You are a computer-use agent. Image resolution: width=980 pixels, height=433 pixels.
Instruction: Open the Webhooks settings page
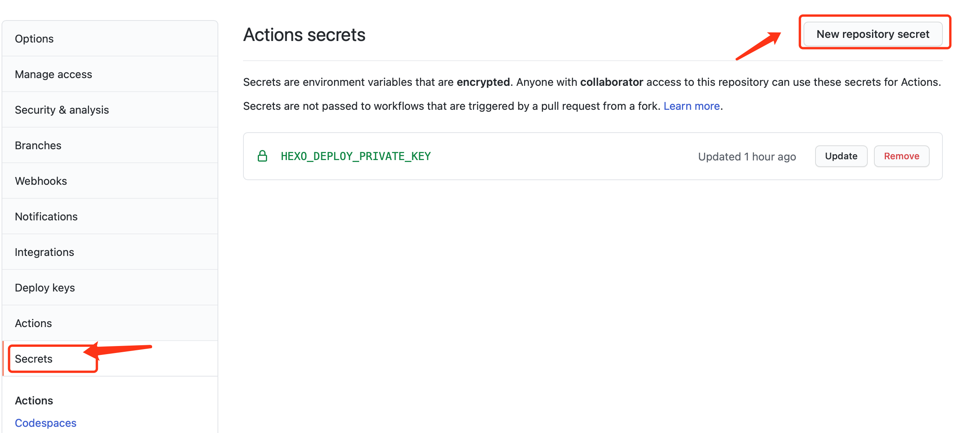[110, 181]
